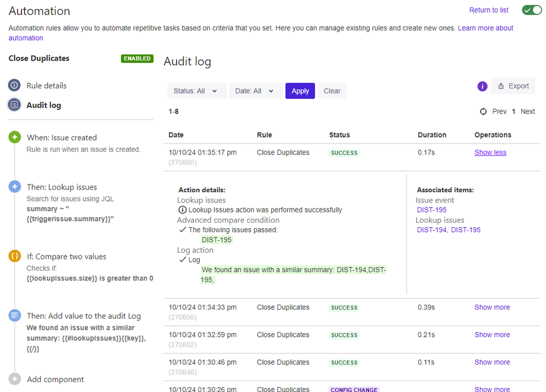Click the Apply filter button
The width and height of the screenshot is (546, 392).
click(300, 91)
